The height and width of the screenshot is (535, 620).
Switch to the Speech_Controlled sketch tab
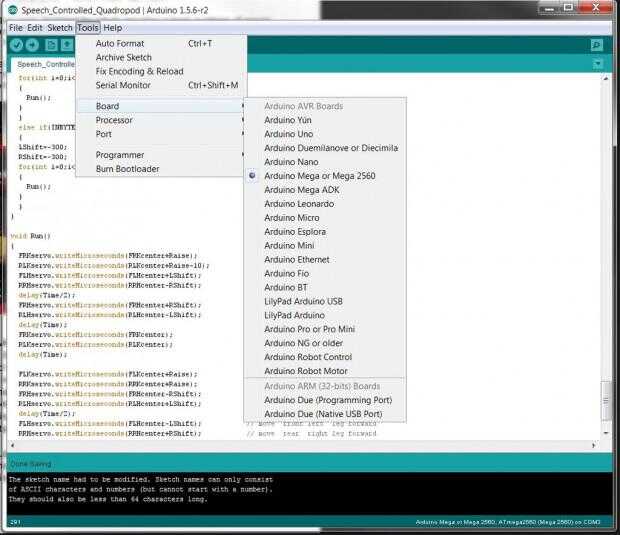click(43, 64)
